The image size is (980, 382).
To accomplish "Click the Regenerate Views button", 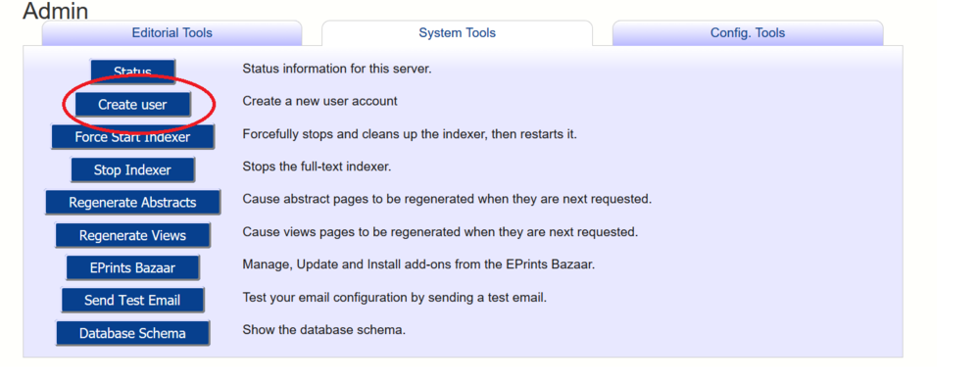I will 132,235.
